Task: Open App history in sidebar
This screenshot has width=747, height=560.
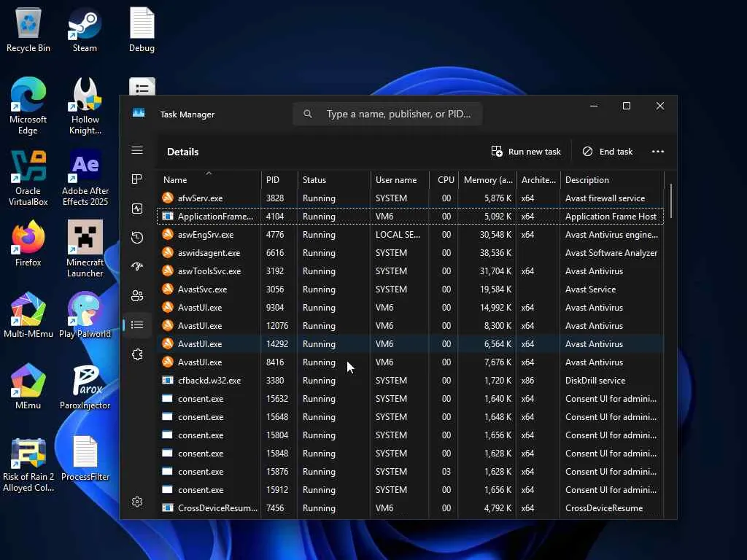Action: pos(137,238)
